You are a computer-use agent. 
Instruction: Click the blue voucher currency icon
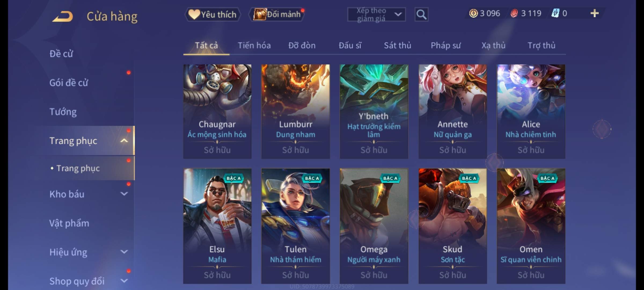tap(555, 13)
